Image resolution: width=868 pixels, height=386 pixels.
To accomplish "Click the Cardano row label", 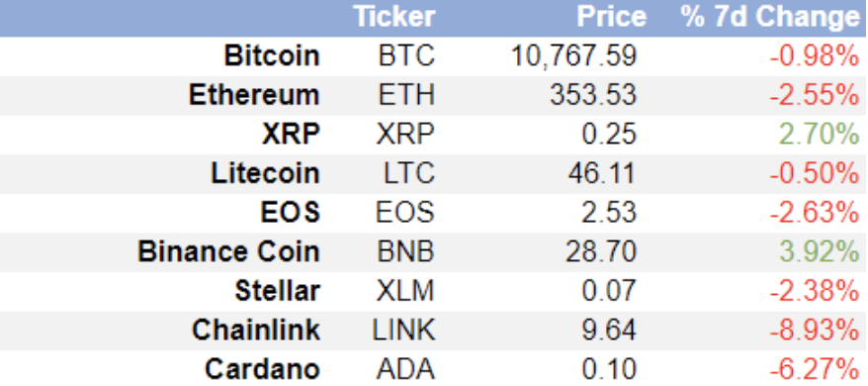I will click(262, 369).
